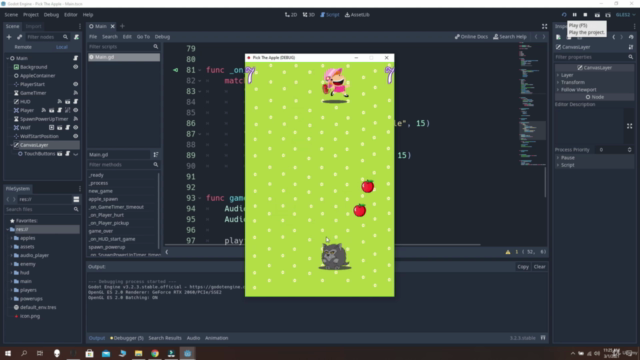Open the GLES2 renderer dropdown
Image resolution: width=640 pixels, height=360 pixels.
click(625, 15)
